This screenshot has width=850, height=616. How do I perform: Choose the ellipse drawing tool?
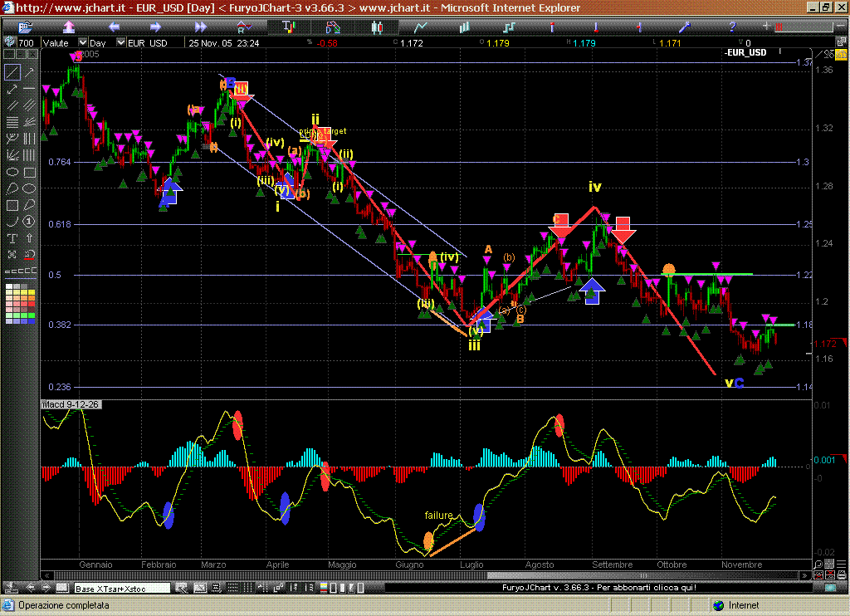(x=12, y=172)
